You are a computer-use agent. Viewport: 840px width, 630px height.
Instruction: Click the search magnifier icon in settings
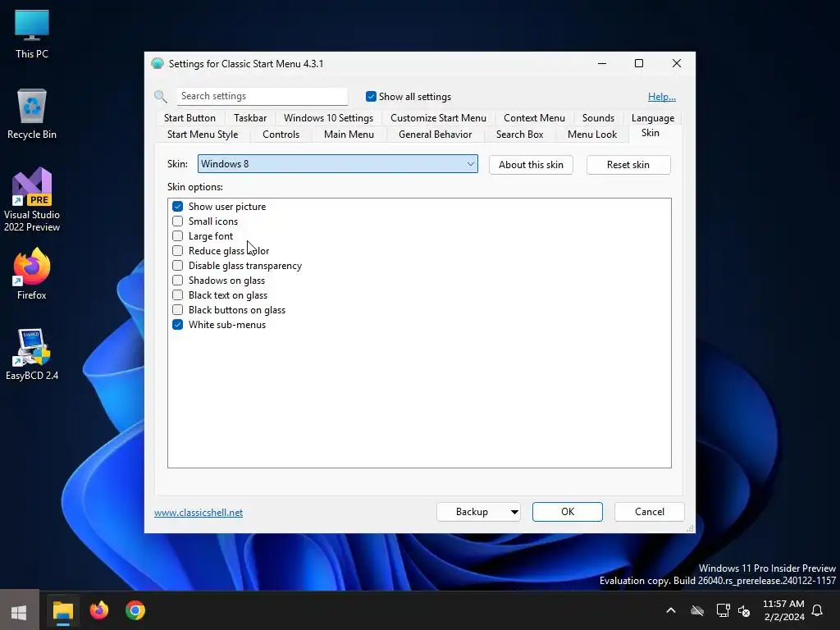click(161, 97)
